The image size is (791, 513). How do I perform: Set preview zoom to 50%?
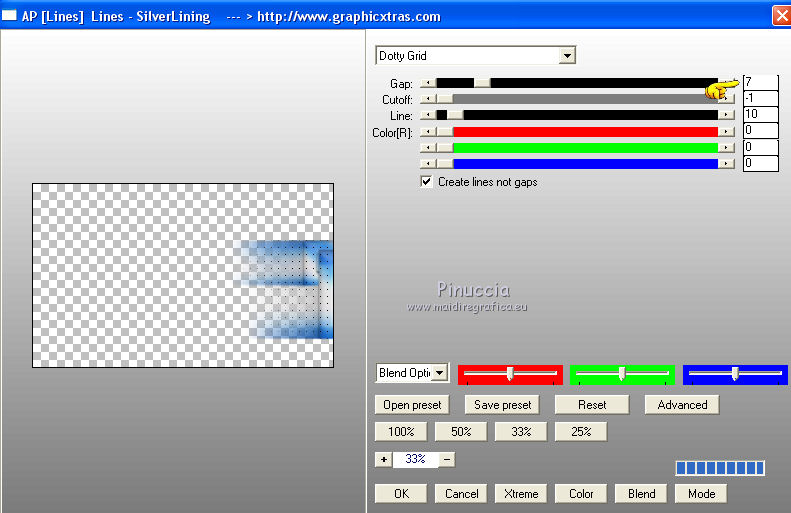coord(461,432)
